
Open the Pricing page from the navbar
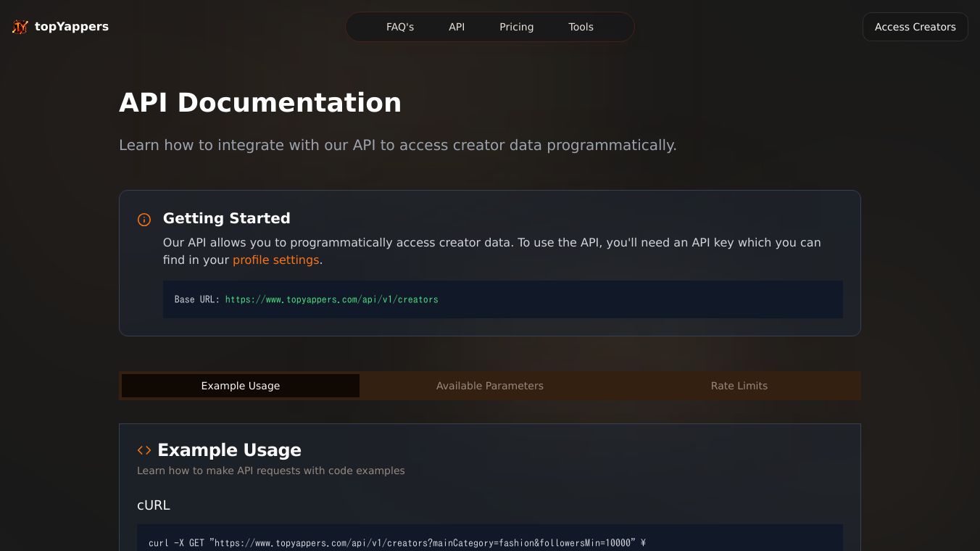[516, 27]
